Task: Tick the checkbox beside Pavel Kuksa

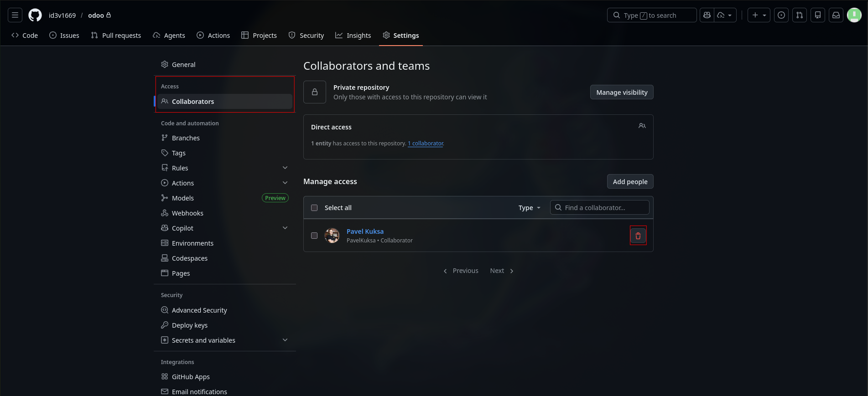Action: coord(314,236)
